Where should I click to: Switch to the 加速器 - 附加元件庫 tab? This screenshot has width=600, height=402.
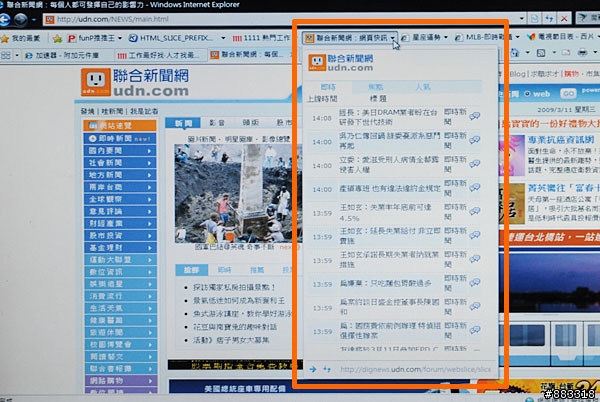(x=63, y=55)
